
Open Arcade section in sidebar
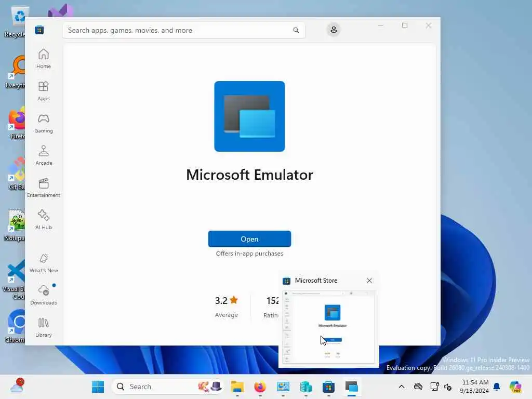44,155
